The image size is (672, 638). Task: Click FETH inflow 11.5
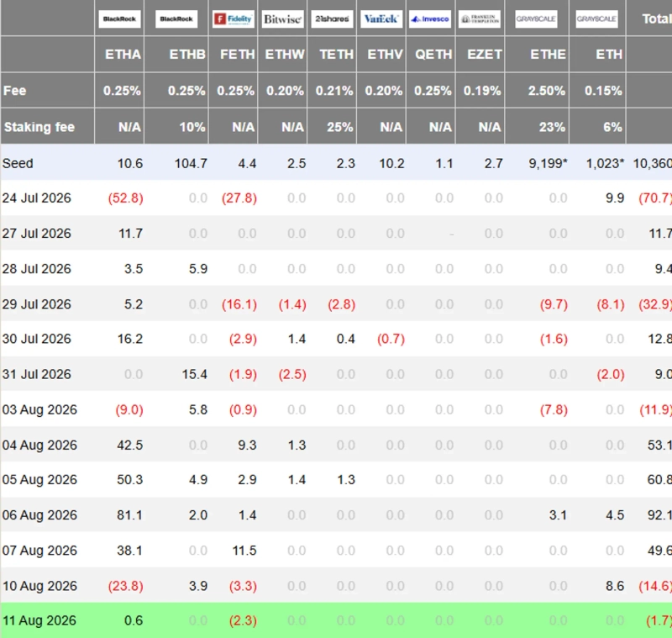244,551
